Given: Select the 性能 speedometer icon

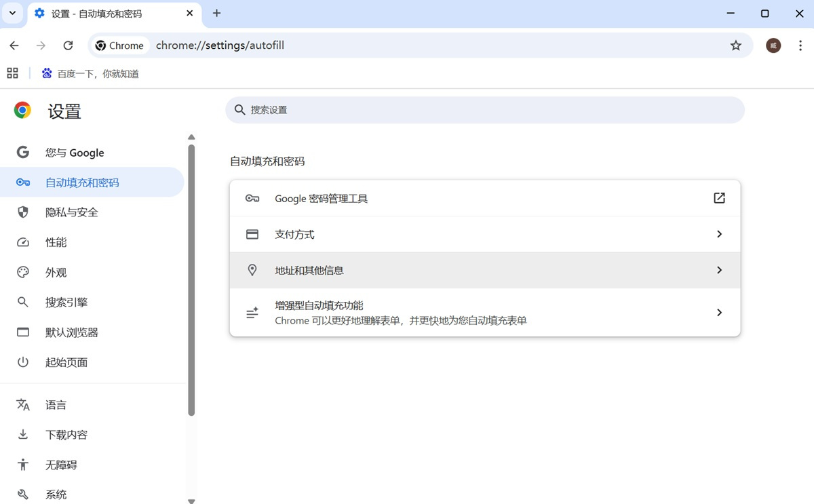Looking at the screenshot, I should pos(22,242).
